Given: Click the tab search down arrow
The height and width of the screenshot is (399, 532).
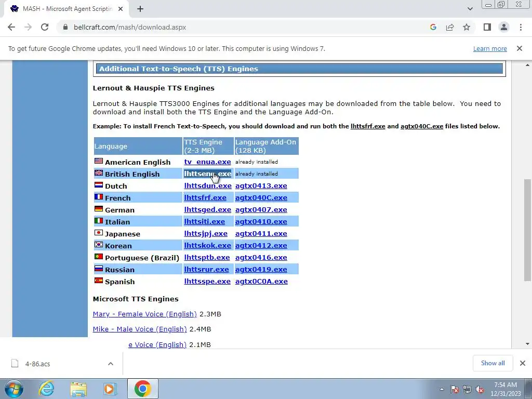Looking at the screenshot, I should [x=470, y=9].
